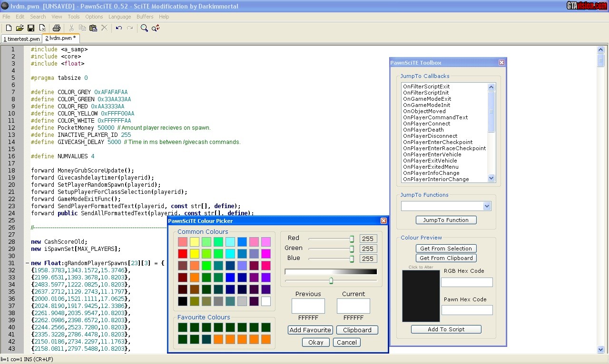The height and width of the screenshot is (364, 609).
Task: Click the Current colour preview box
Action: [354, 306]
